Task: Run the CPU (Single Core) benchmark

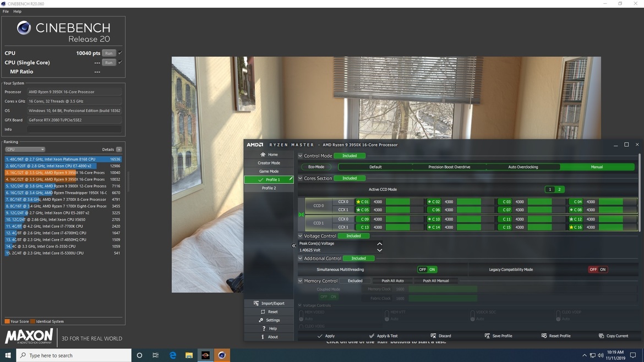Action: (109, 62)
